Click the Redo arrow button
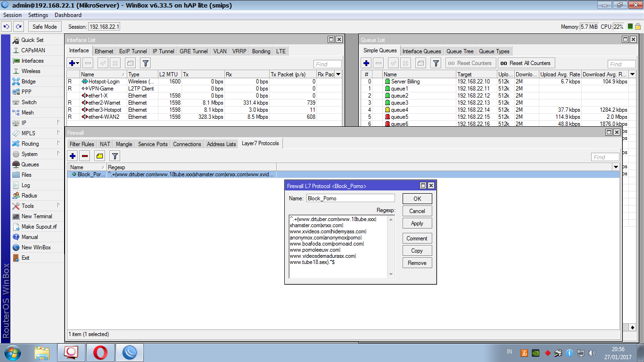 click(x=18, y=27)
